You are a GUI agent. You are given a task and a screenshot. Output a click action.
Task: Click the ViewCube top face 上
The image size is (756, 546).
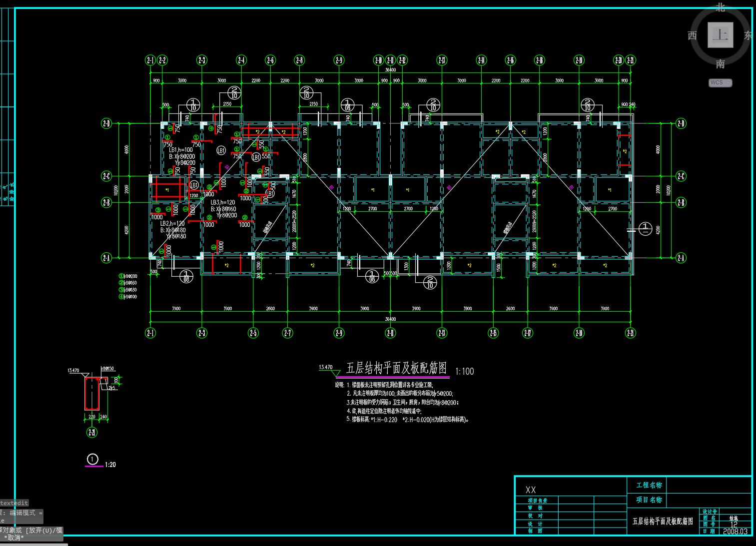(720, 35)
